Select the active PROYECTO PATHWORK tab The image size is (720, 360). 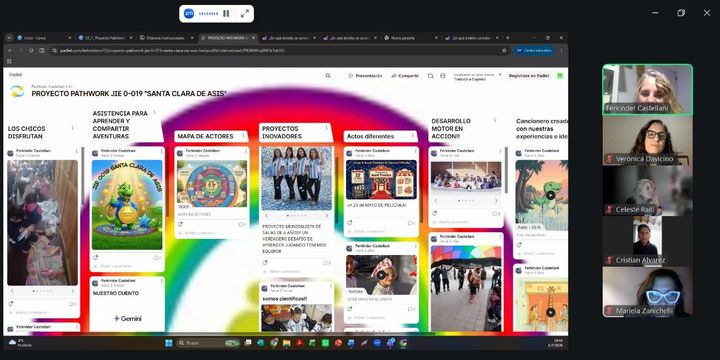pyautogui.click(x=227, y=38)
